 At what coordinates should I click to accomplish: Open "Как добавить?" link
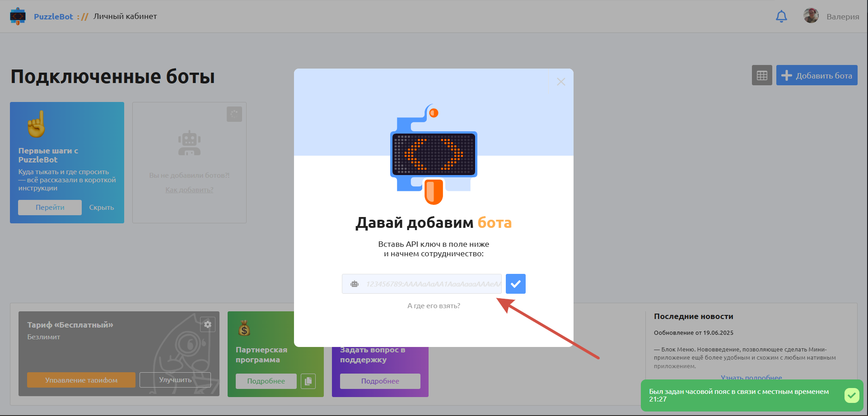pos(189,190)
